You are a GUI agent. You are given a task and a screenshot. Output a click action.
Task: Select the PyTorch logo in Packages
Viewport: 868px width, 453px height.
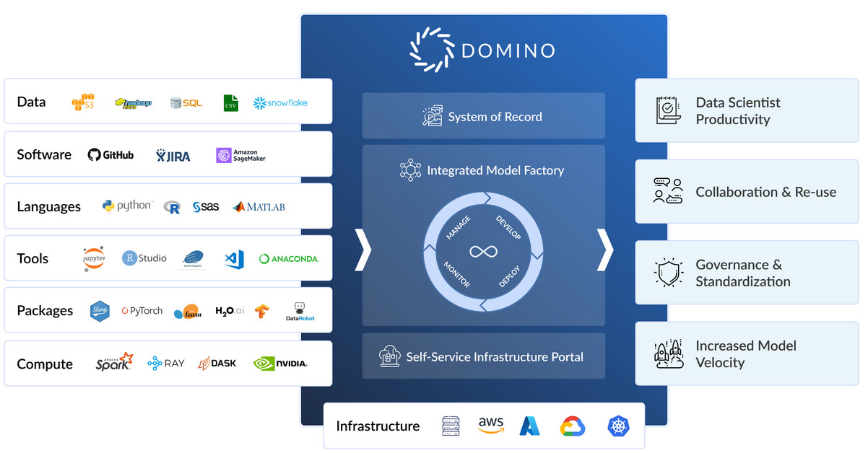pos(142,311)
